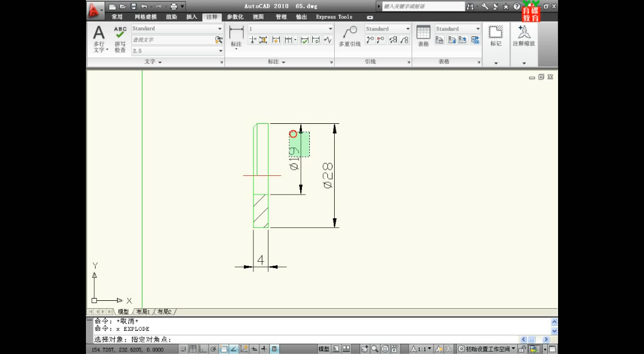644x354 pixels.
Task: Toggle snap mode in status bar
Action: (x=183, y=349)
